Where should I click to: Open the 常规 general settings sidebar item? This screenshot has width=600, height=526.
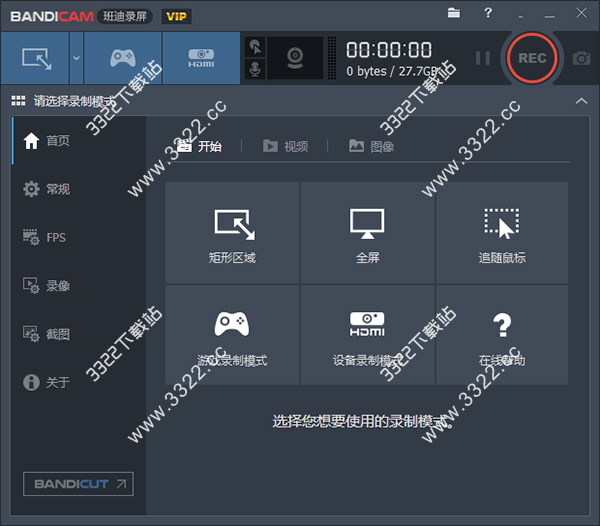click(x=78, y=189)
